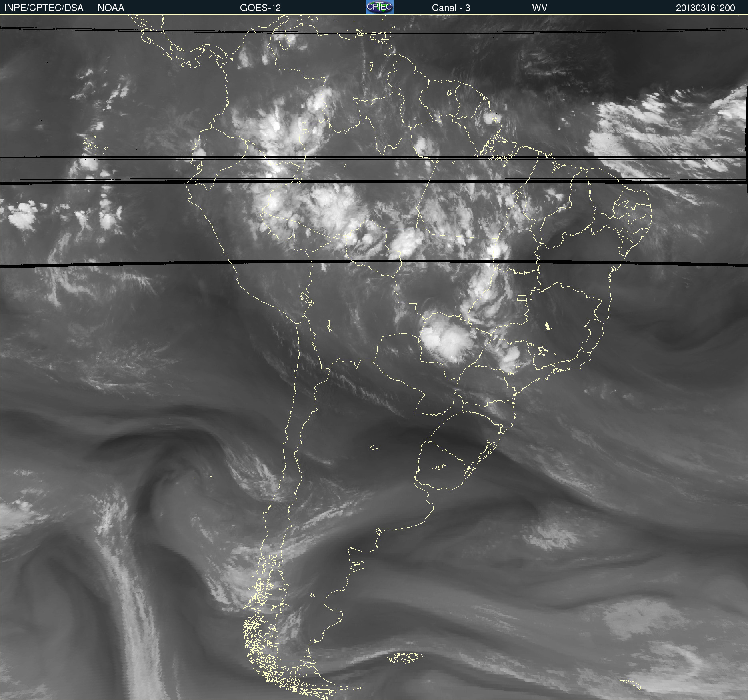The image size is (748, 700).
Task: Click the GOES-12 satellite label
Action: (x=260, y=8)
